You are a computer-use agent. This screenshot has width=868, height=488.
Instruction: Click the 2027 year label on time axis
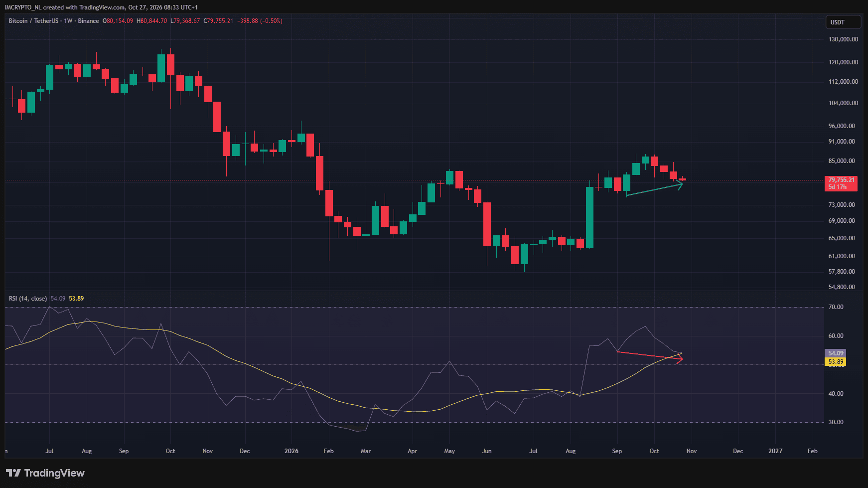775,451
